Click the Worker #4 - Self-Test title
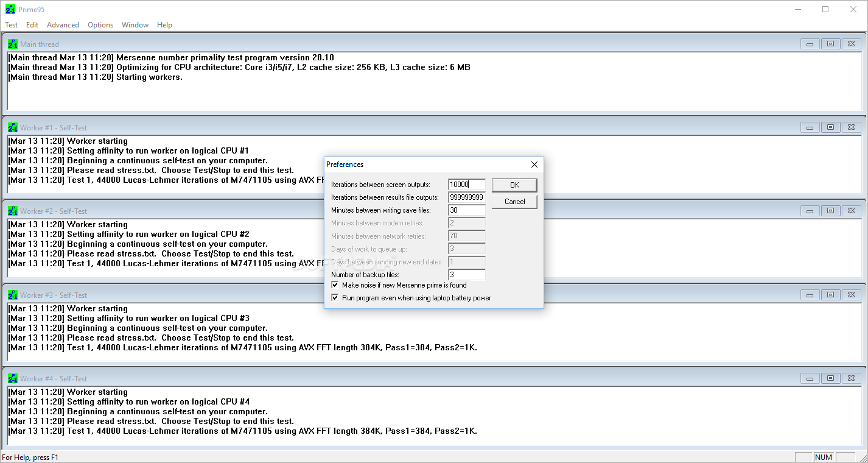The width and height of the screenshot is (868, 463). coord(54,379)
